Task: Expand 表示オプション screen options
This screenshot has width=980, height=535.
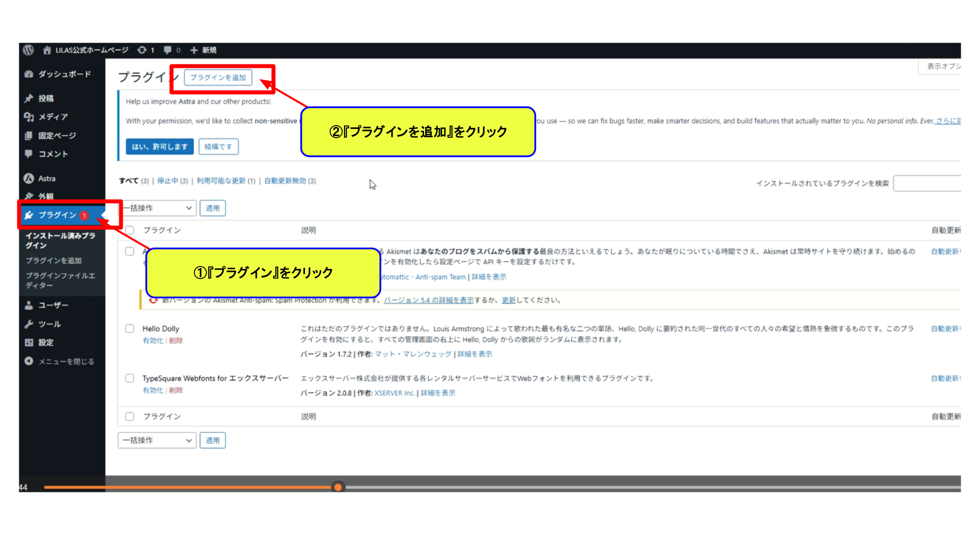Action: [940, 66]
